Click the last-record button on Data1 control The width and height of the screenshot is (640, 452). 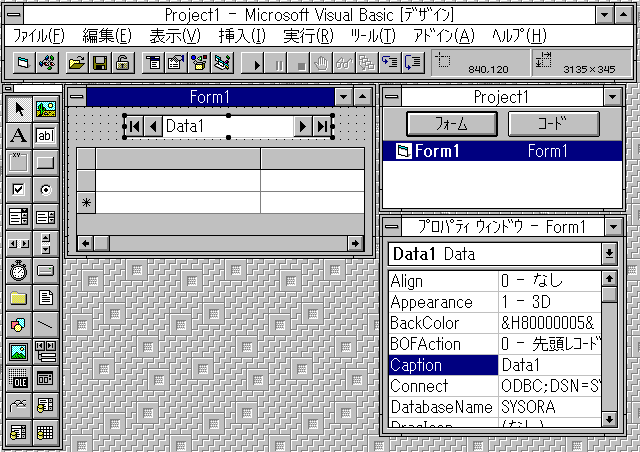pos(322,127)
